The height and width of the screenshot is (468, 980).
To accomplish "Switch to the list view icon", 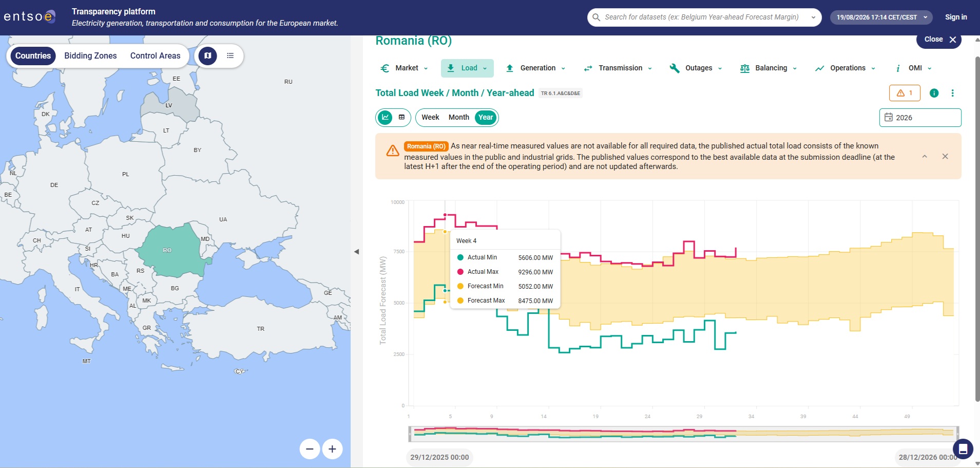I will click(x=230, y=55).
